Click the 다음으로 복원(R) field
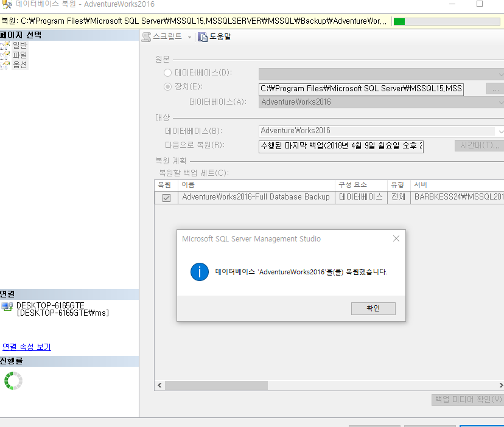This screenshot has width=504, height=427. (341, 146)
